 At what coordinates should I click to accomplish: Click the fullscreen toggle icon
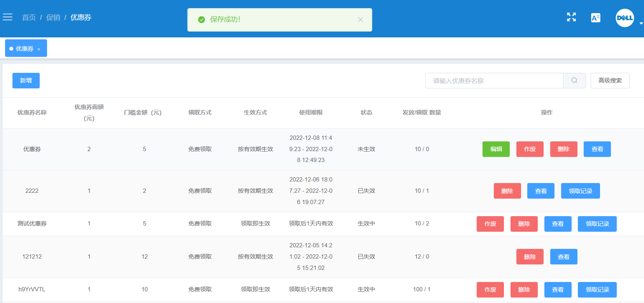pyautogui.click(x=571, y=17)
